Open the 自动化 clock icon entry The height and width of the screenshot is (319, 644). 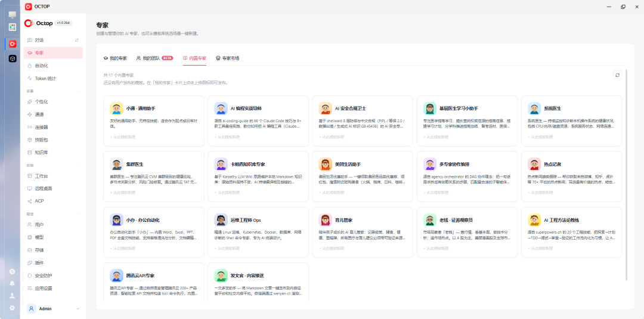point(54,66)
